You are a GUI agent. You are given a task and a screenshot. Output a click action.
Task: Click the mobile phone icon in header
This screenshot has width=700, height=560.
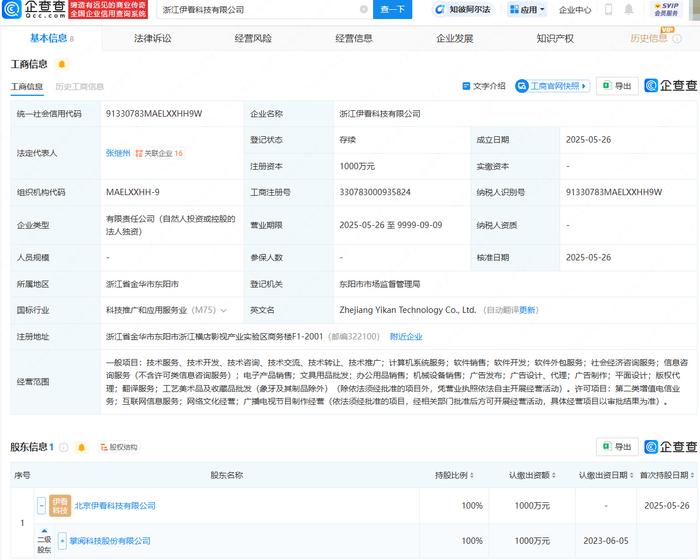(608, 9)
